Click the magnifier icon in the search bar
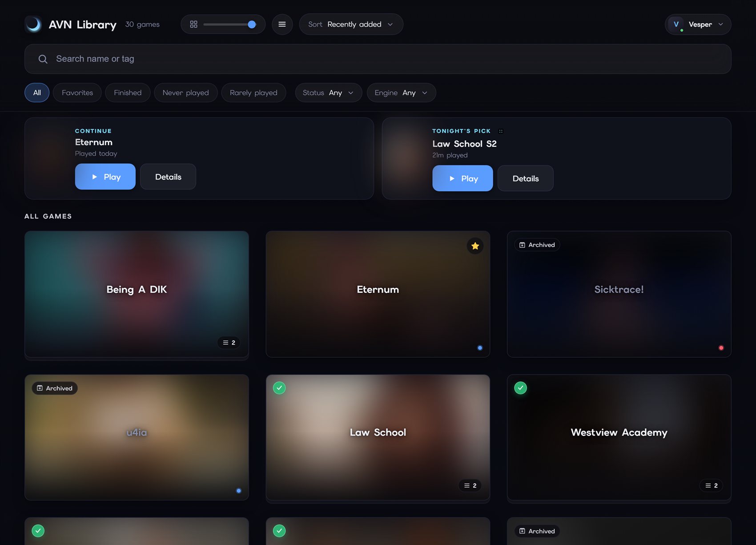756x545 pixels. click(x=43, y=59)
